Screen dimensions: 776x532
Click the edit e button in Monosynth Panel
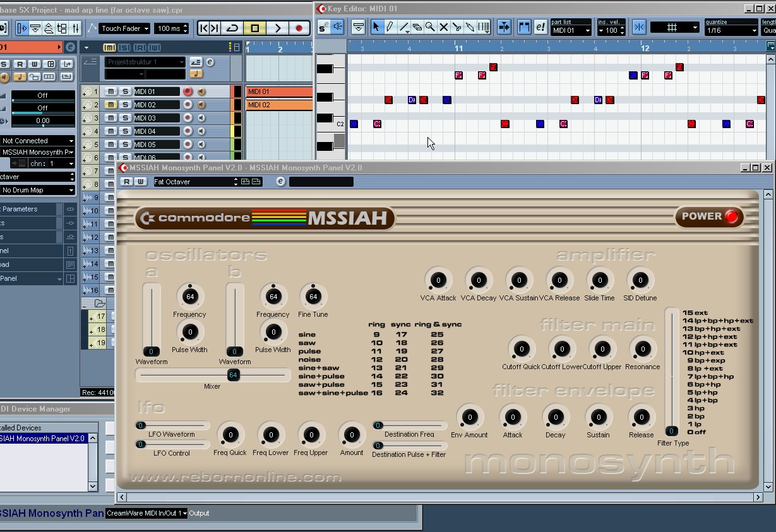click(281, 182)
